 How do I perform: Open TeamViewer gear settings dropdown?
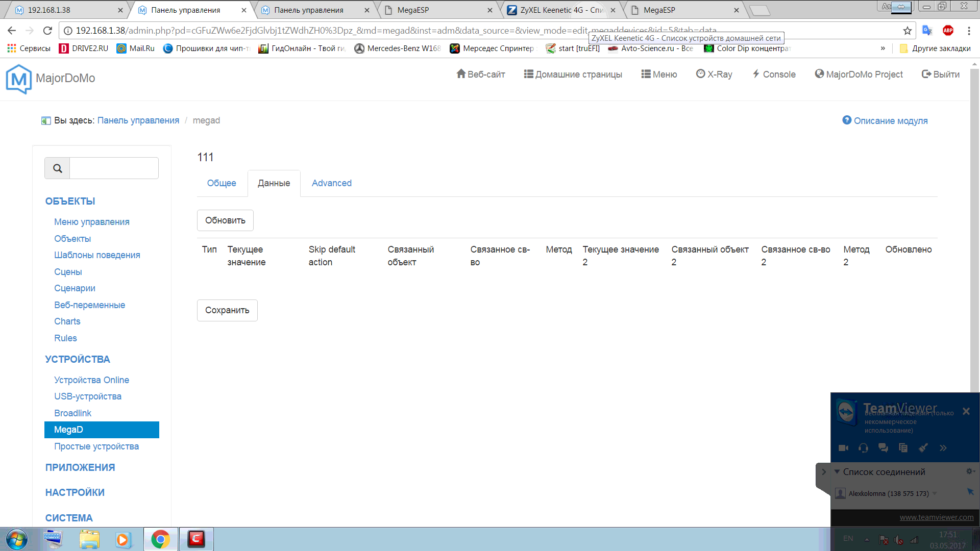pos(969,471)
